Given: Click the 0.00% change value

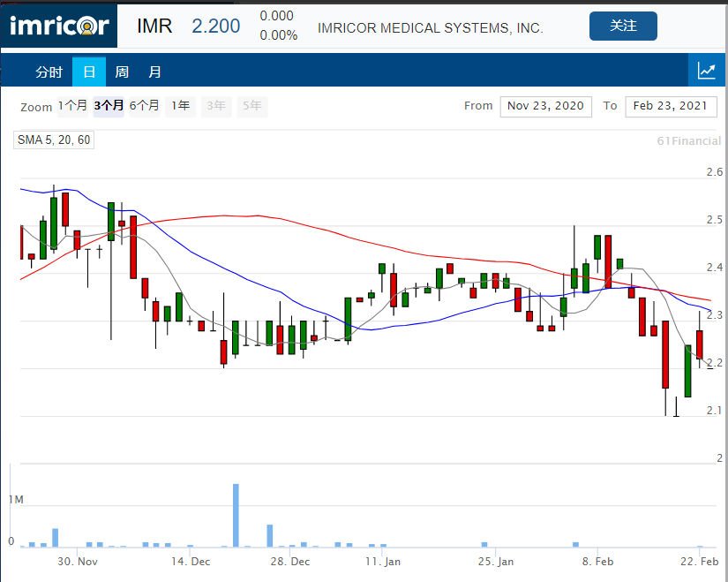Looking at the screenshot, I should [279, 35].
